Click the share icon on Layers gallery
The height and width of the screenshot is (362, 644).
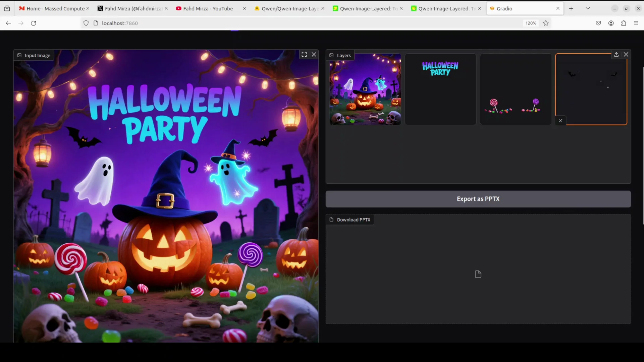[616, 55]
